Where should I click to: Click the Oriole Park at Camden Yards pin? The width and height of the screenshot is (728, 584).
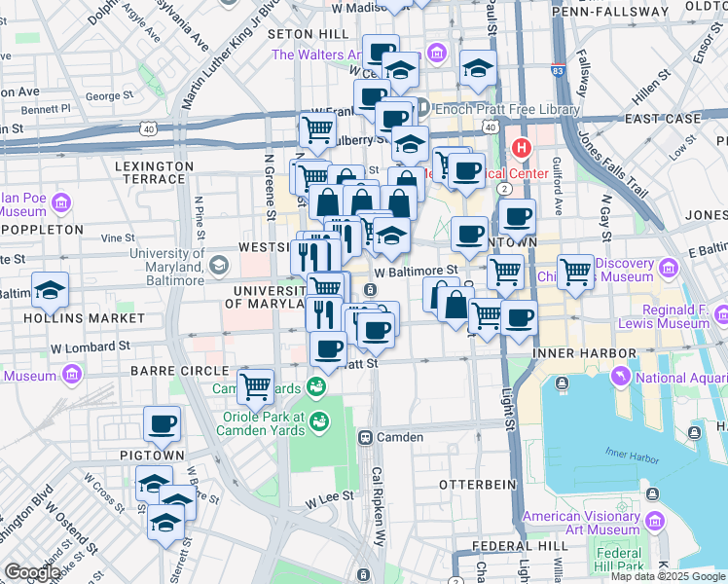pos(320,422)
